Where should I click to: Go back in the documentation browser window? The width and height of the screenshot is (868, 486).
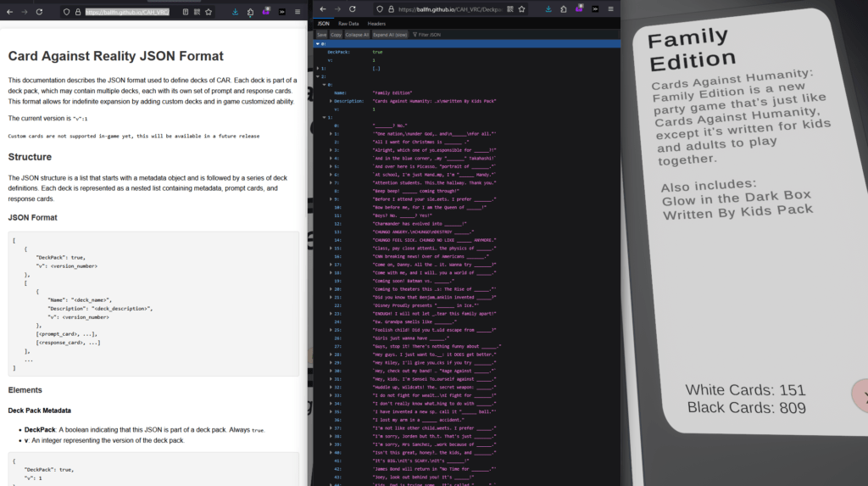coord(9,13)
